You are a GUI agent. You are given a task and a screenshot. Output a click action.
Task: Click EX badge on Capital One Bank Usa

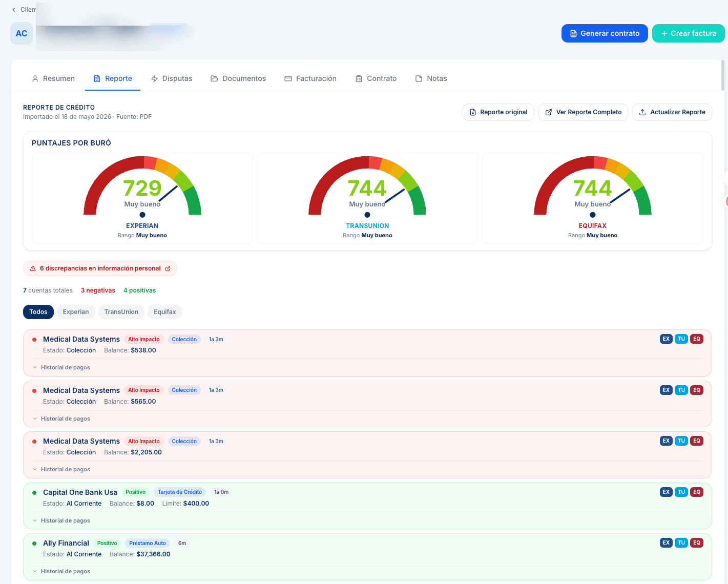point(666,492)
